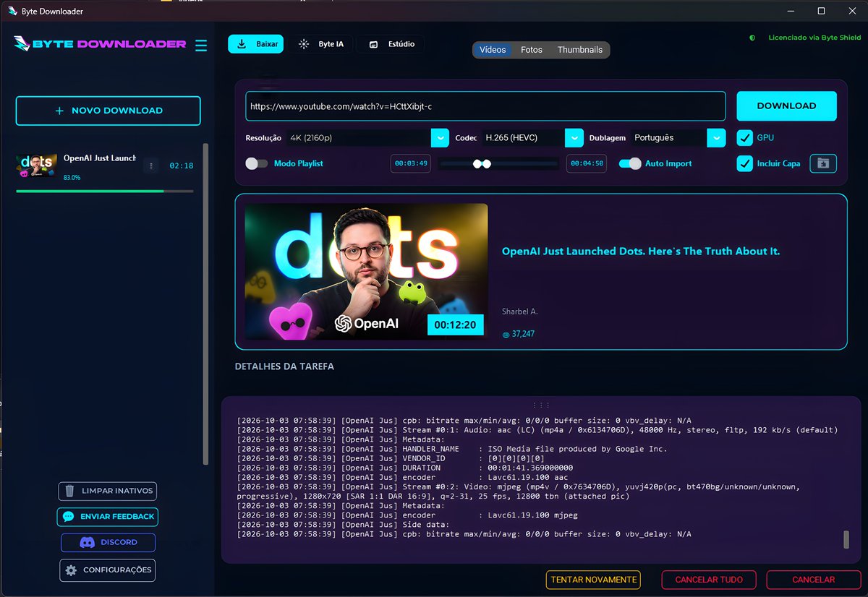Click the log panel vertical scrollbar

click(x=846, y=540)
